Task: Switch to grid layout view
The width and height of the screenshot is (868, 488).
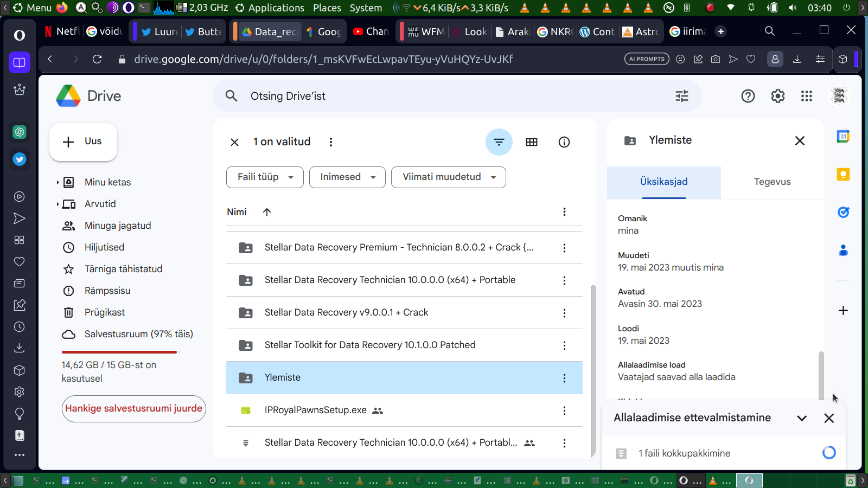Action: click(532, 142)
